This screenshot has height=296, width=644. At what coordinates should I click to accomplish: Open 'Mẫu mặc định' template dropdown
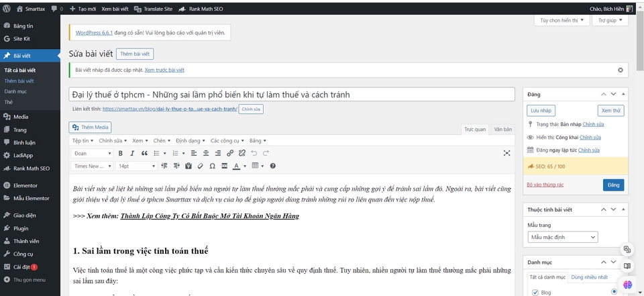563,237
